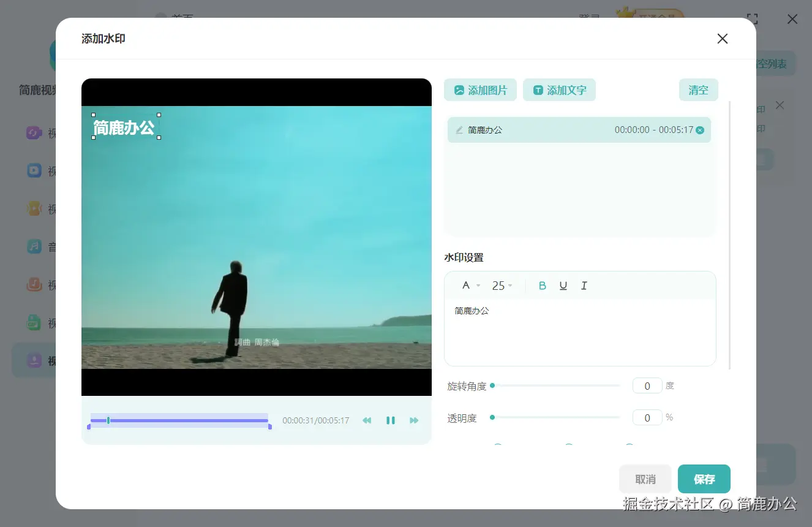Click the blue play-button icon in the background sidebar
812x527 pixels.
pyautogui.click(x=34, y=171)
